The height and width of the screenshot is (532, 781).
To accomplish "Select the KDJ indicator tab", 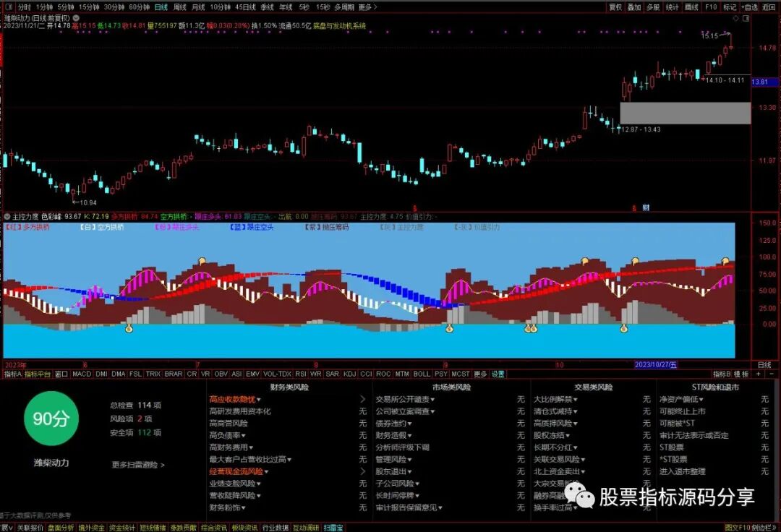I will (x=349, y=374).
